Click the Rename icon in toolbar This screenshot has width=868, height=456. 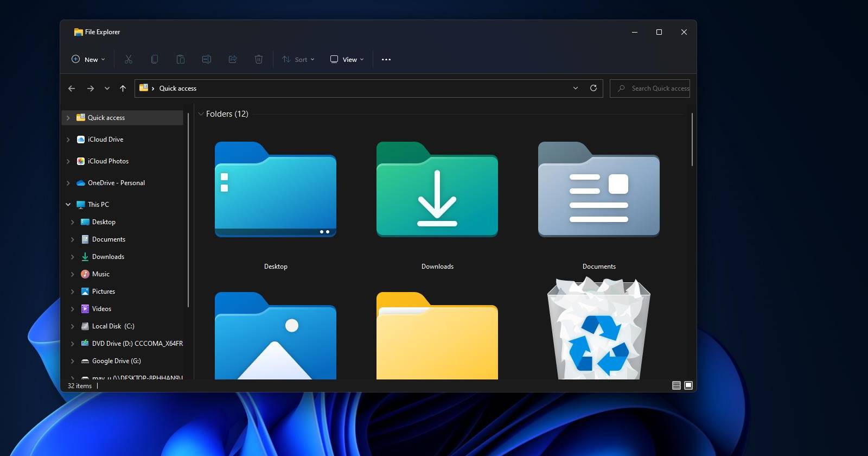click(207, 59)
